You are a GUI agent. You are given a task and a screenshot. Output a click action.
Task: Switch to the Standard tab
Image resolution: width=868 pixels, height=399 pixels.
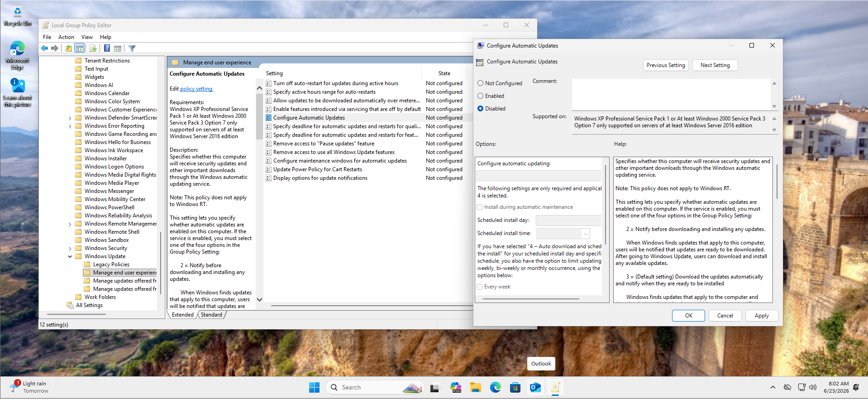[x=211, y=315]
